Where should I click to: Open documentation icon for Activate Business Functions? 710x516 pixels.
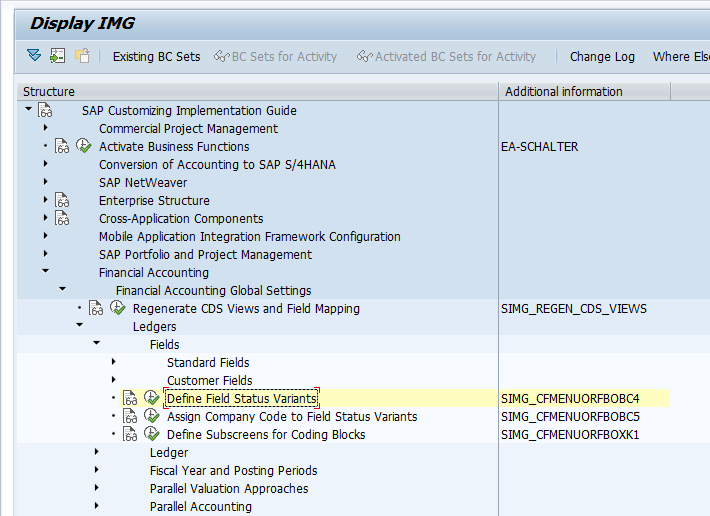[x=62, y=146]
